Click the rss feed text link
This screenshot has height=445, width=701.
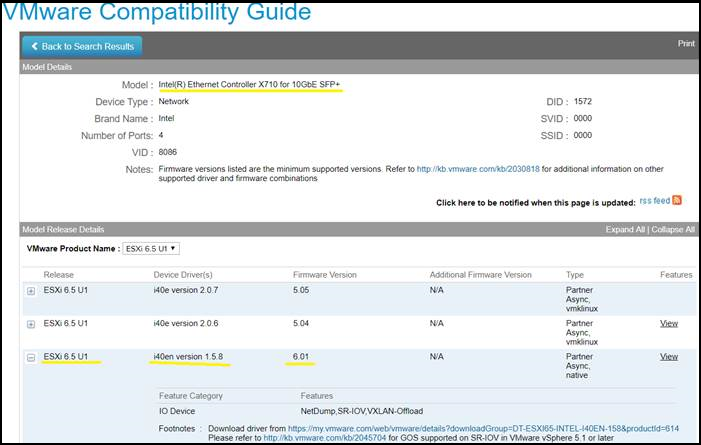(x=655, y=201)
